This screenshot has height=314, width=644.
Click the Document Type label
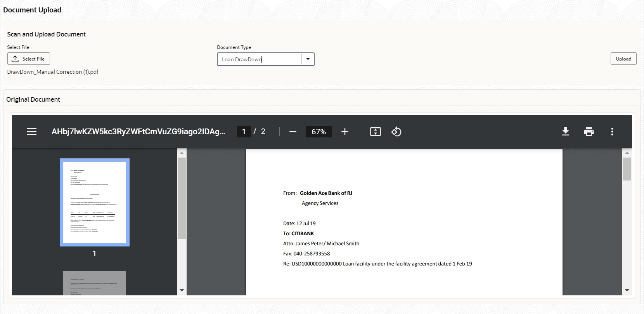(234, 47)
